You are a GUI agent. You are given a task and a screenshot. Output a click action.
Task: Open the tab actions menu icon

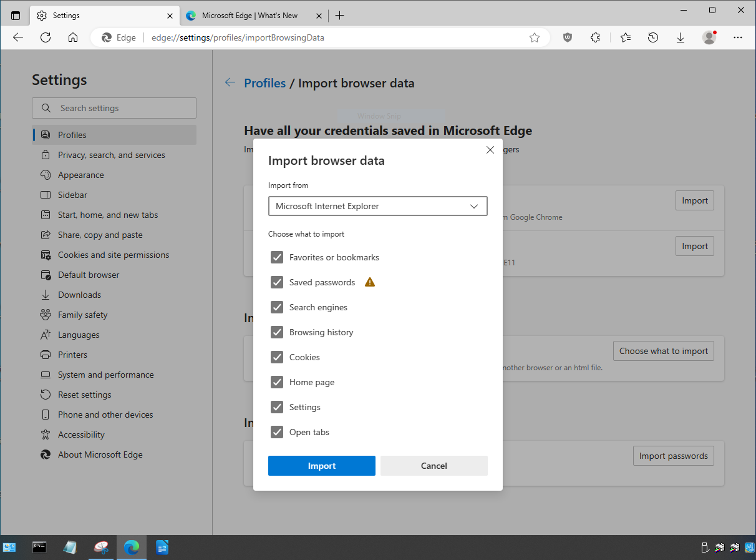16,16
